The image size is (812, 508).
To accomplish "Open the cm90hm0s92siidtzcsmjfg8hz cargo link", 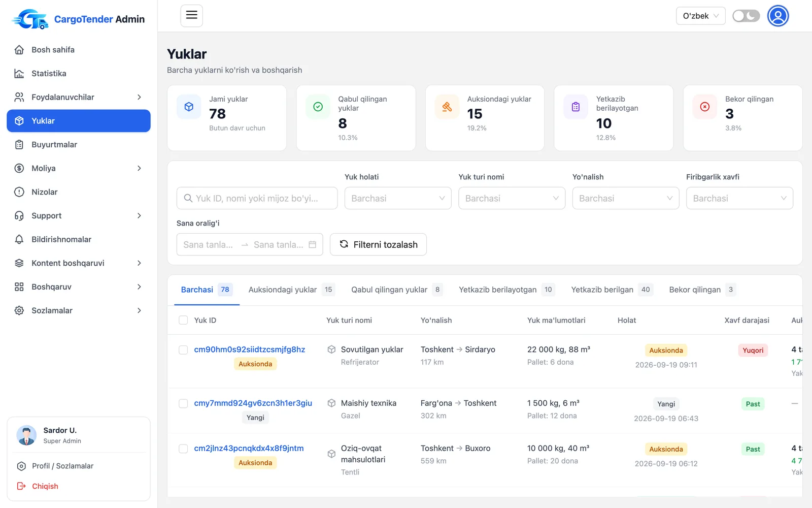I will point(250,350).
